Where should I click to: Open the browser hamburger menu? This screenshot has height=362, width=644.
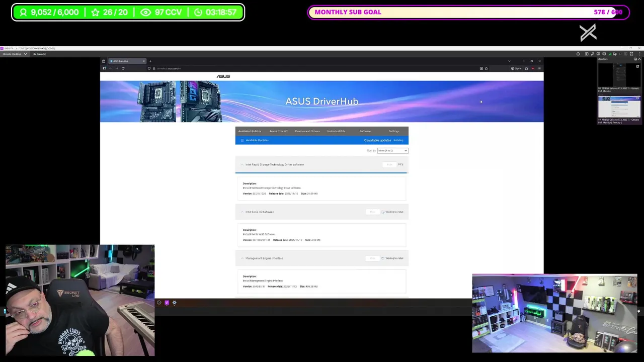coord(539,68)
